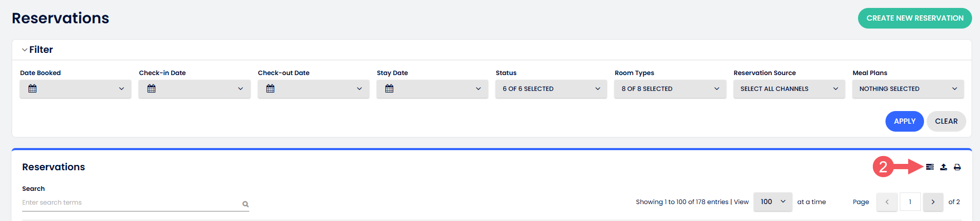Click the print reservations icon
Image resolution: width=980 pixels, height=221 pixels.
(957, 167)
